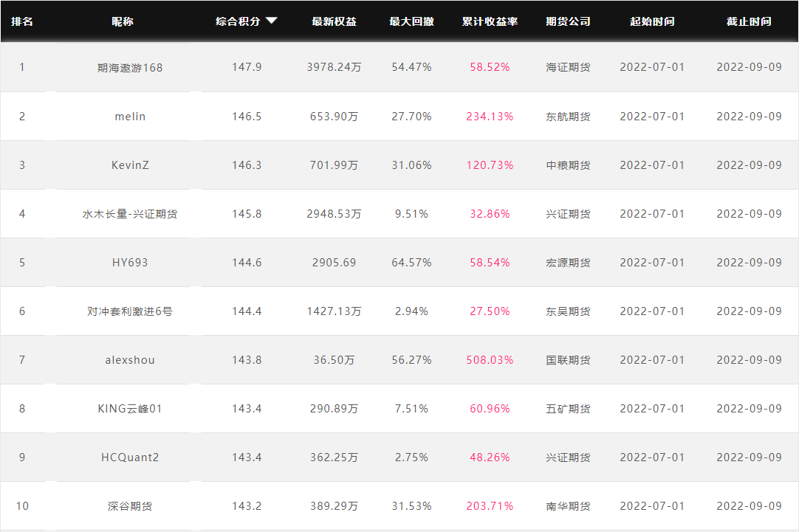Select the 234.13% return value

point(490,117)
